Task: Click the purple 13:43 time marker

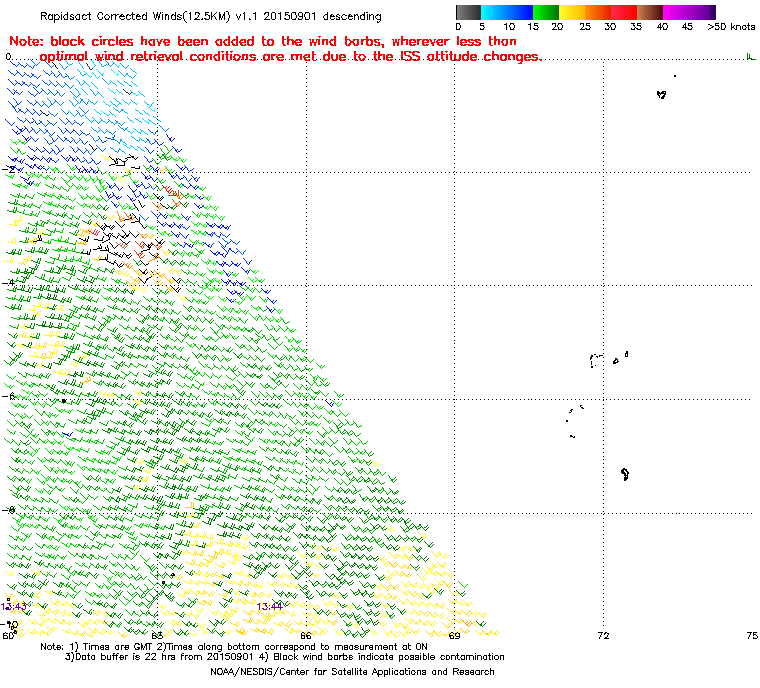Action: (14, 606)
